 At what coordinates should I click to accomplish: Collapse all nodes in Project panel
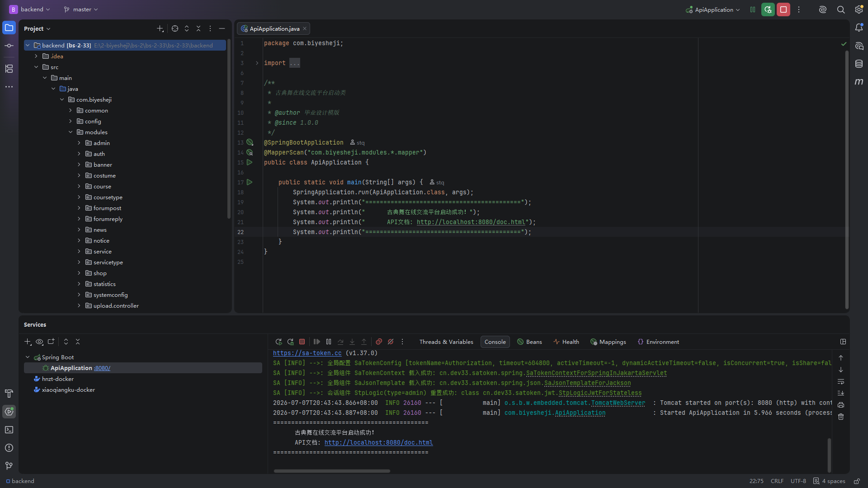point(198,28)
